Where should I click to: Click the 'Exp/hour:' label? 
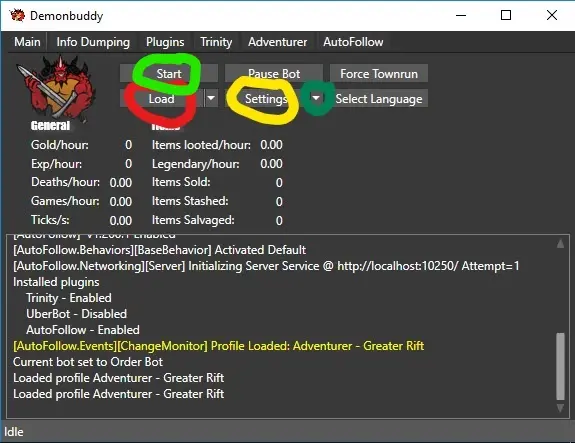(x=56, y=164)
